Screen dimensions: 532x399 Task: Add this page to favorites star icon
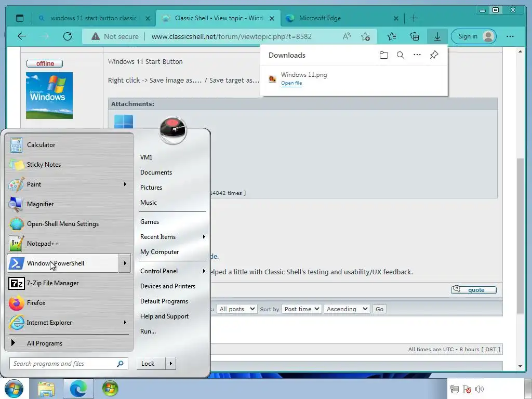click(x=365, y=36)
